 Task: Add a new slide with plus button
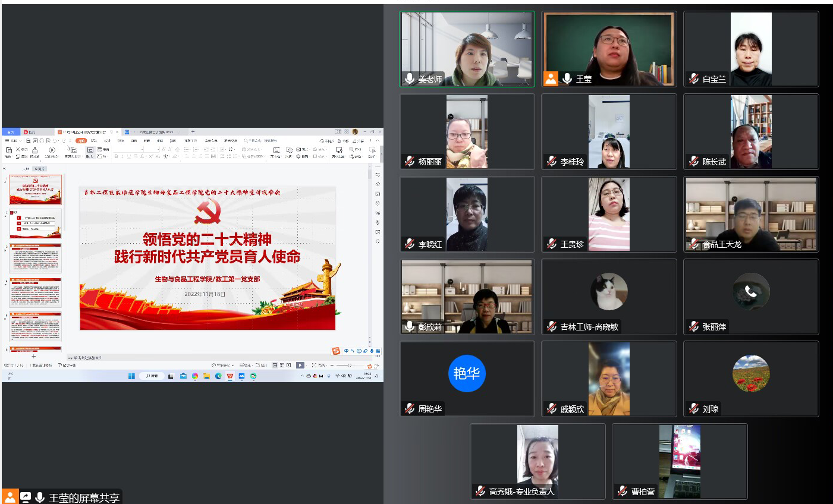click(34, 356)
